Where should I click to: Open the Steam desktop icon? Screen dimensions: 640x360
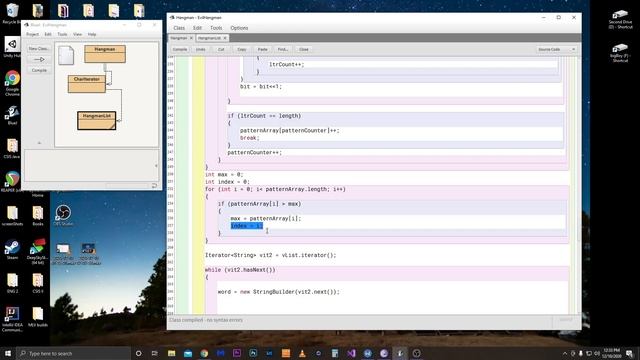pyautogui.click(x=12, y=249)
